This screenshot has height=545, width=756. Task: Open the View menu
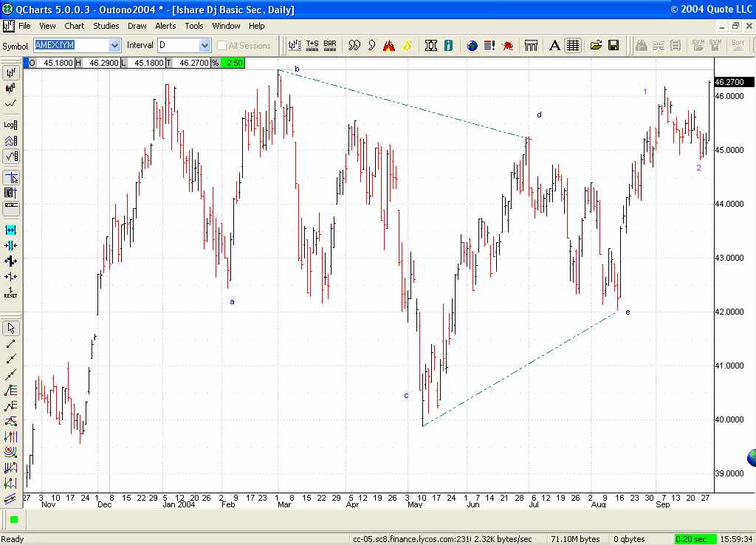(47, 26)
